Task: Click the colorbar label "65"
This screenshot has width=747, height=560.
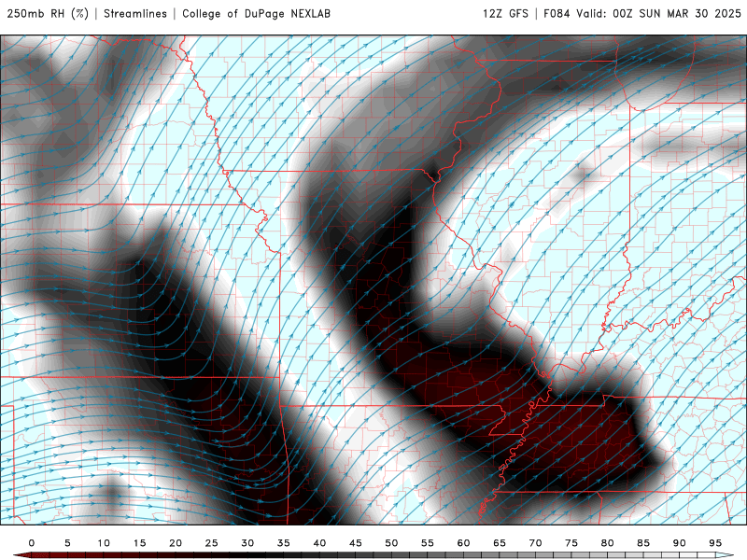Action: (500, 543)
